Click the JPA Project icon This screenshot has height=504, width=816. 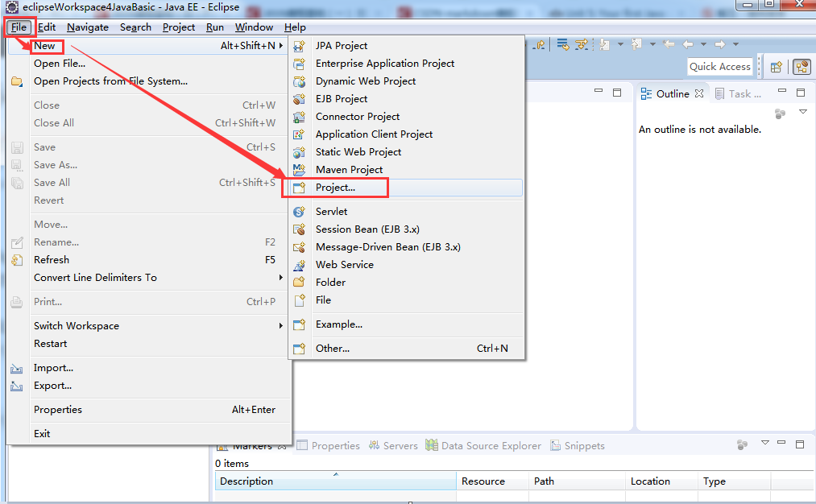[299, 46]
